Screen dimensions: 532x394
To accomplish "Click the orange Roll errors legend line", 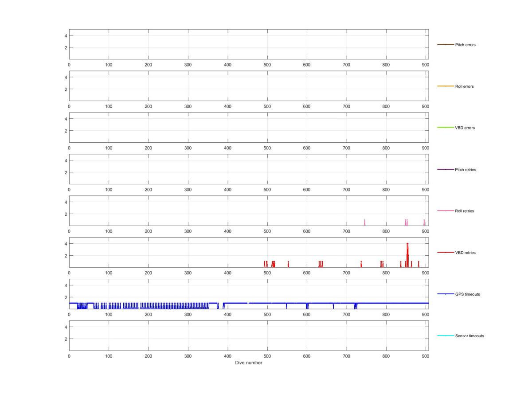I will pyautogui.click(x=446, y=86).
